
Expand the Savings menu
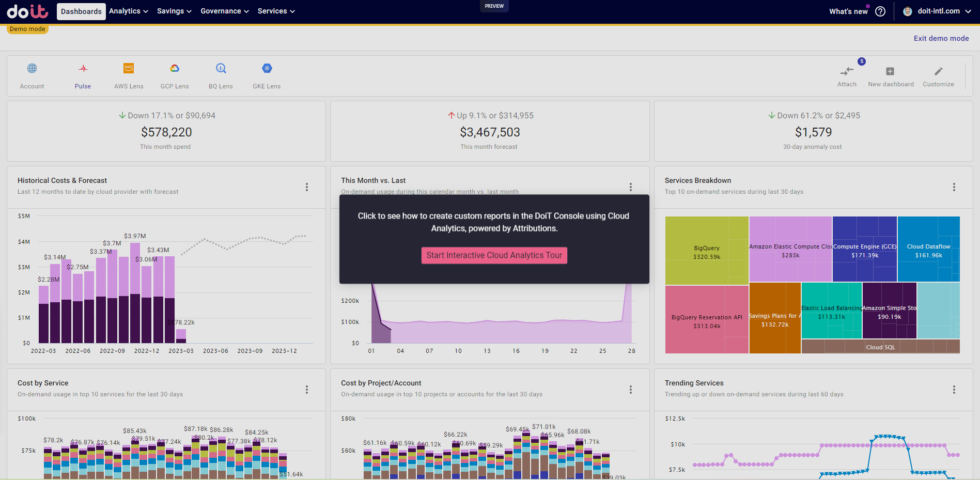click(174, 11)
